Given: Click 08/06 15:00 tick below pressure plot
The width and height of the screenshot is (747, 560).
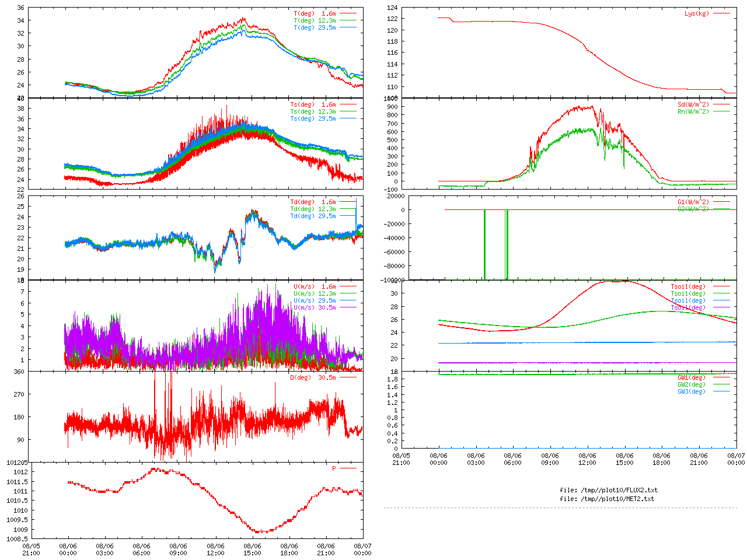Looking at the screenshot, I should click(x=252, y=549).
